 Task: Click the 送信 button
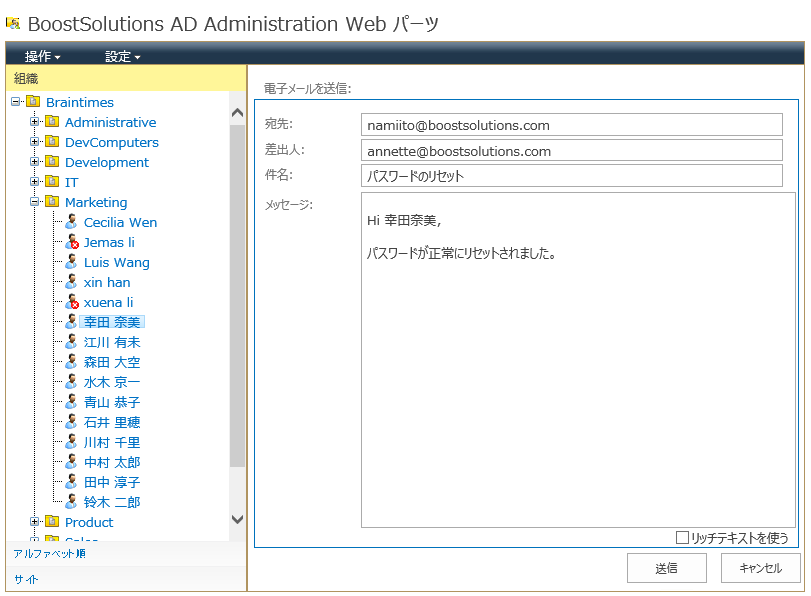coord(667,568)
